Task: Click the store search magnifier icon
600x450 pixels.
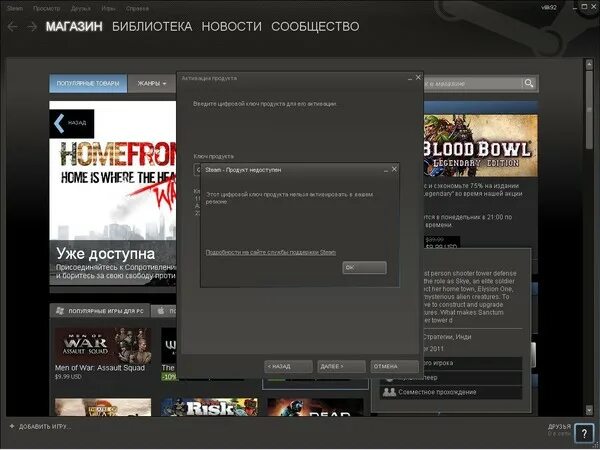Action: point(529,83)
